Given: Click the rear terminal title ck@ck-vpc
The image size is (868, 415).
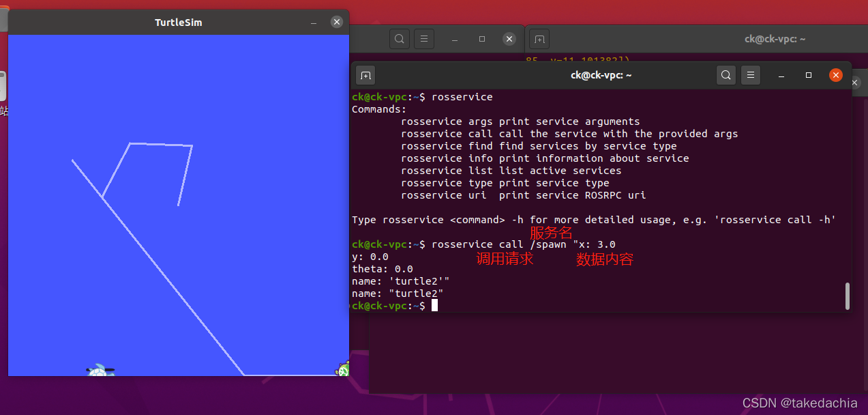Looking at the screenshot, I should pyautogui.click(x=775, y=39).
